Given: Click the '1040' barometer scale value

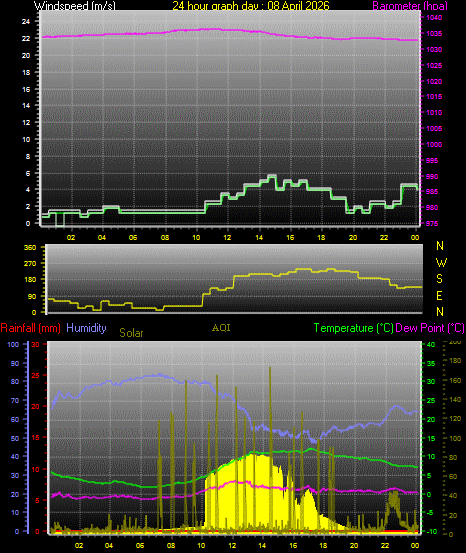Looking at the screenshot, I should pyautogui.click(x=434, y=18).
